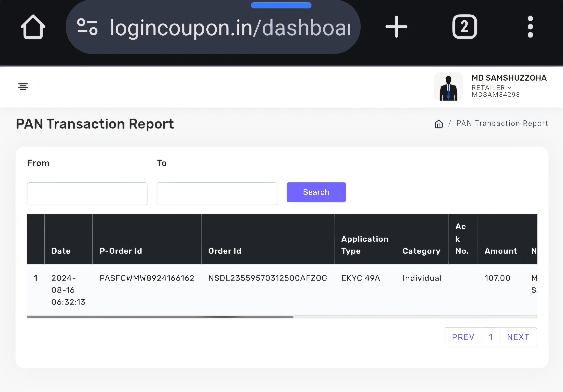Click the table horizontal scrollbar
563x392 pixels.
point(160,317)
